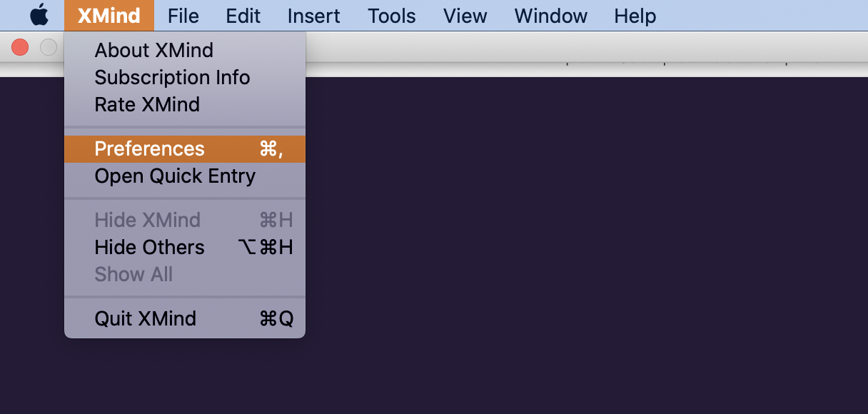The image size is (868, 414).
Task: Click the grey minimize window button
Action: coord(49,47)
